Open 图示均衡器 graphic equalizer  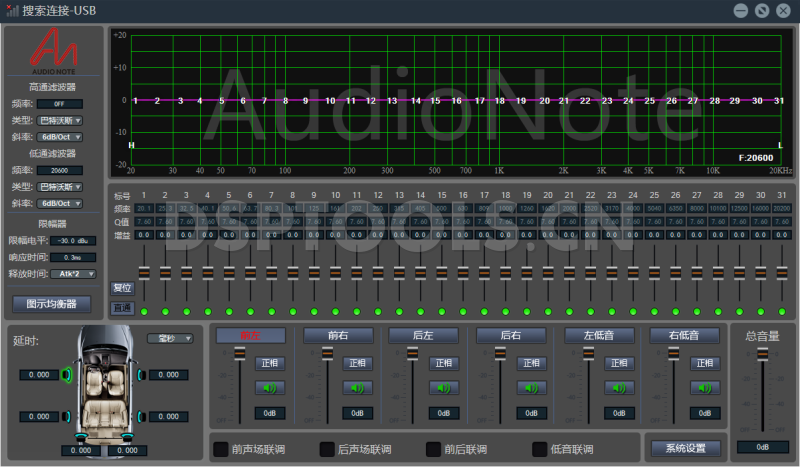pos(52,304)
